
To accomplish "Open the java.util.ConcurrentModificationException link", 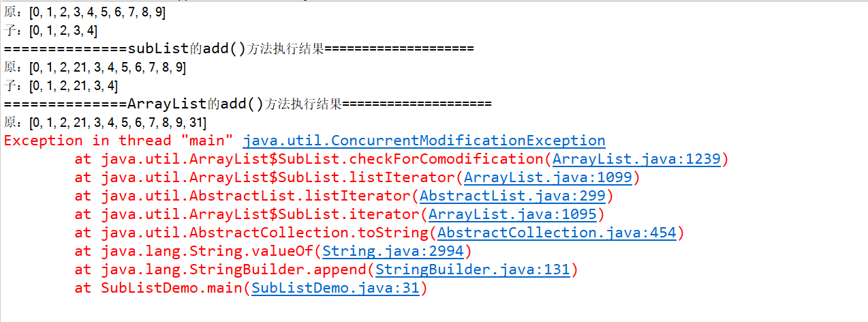I will [x=424, y=141].
